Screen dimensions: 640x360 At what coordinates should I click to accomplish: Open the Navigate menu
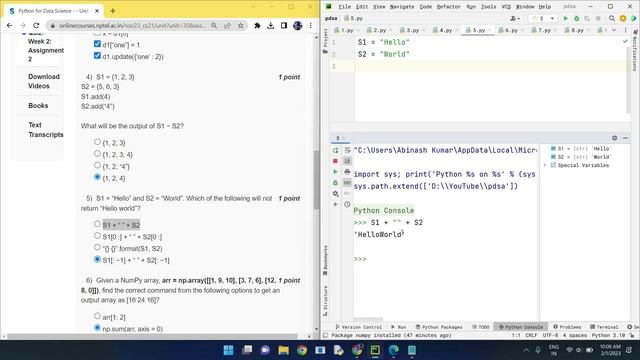click(x=402, y=7)
